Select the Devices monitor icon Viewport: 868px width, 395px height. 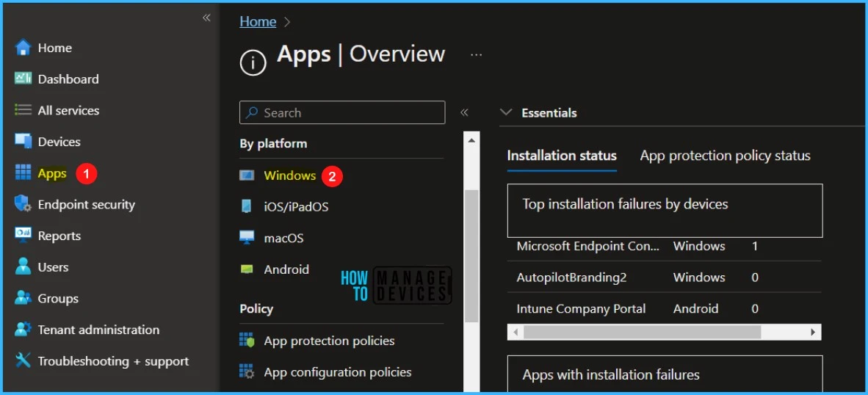pyautogui.click(x=23, y=142)
